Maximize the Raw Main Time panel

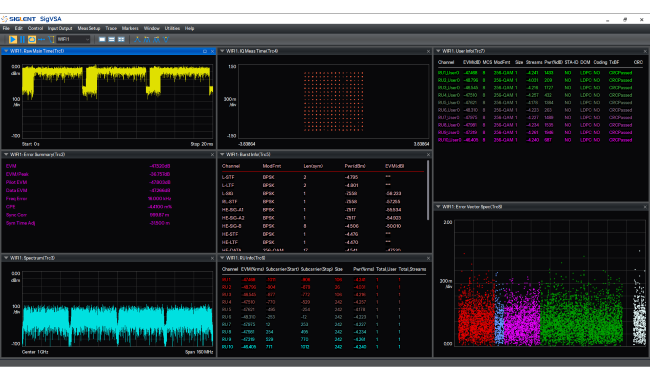coord(205,51)
